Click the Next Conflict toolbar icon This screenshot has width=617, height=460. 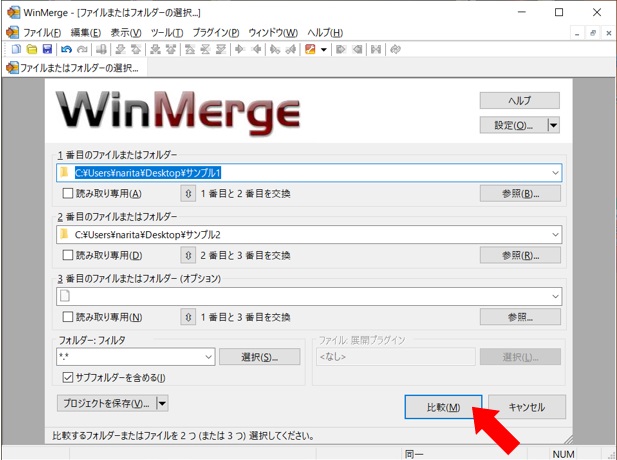click(x=155, y=49)
